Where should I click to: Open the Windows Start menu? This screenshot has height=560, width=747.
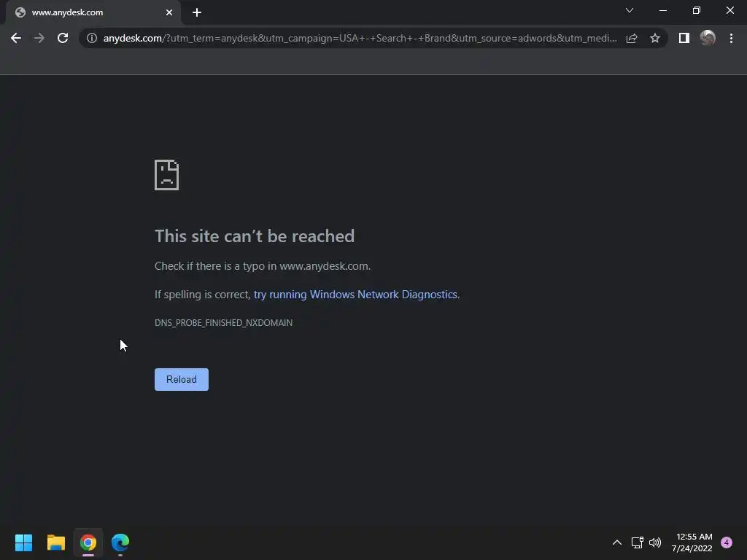coord(23,542)
